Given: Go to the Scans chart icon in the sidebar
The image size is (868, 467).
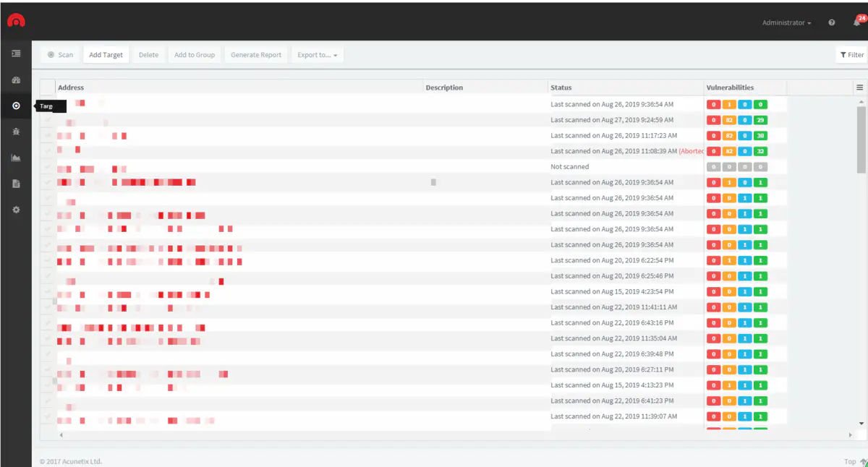Looking at the screenshot, I should tap(16, 158).
